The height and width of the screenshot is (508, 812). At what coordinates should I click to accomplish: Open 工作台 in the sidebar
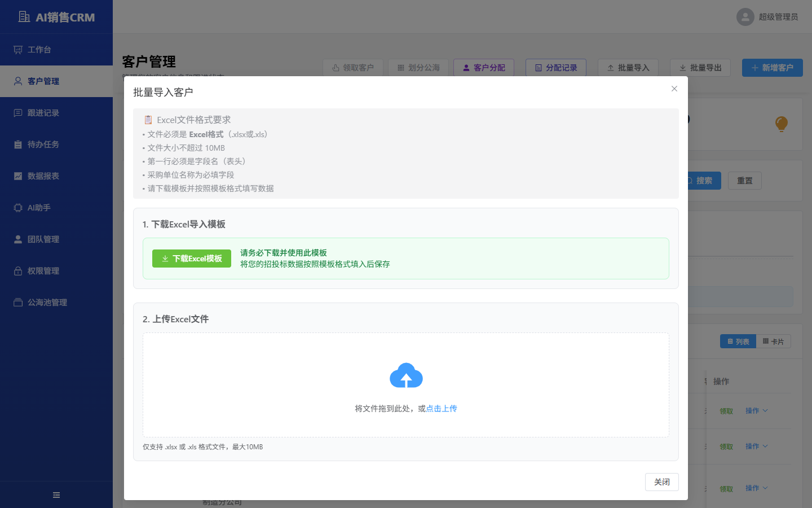tap(56, 50)
